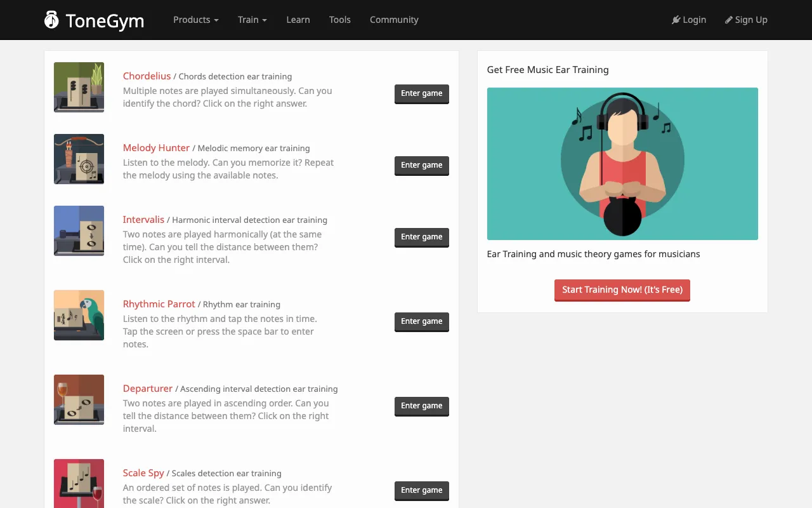Screen dimensions: 812x508
Task: Click 'Rhythm ear training' subtitle
Action: pos(242,305)
